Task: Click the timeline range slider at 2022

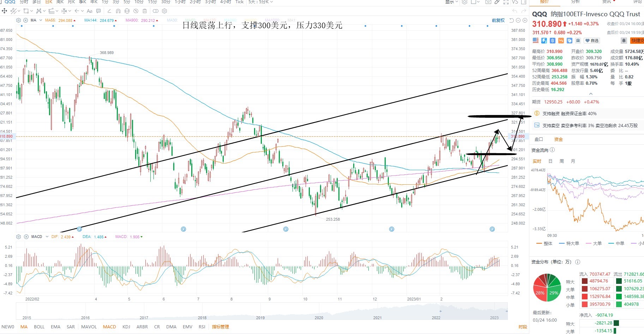Action: (440, 311)
